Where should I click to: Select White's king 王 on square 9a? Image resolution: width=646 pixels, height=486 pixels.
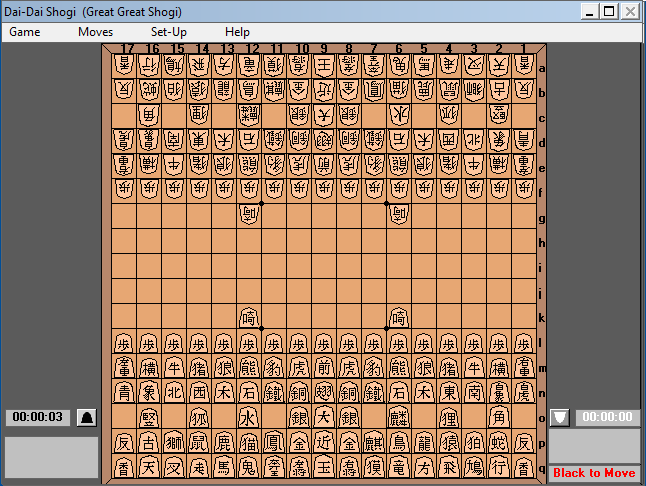point(324,66)
